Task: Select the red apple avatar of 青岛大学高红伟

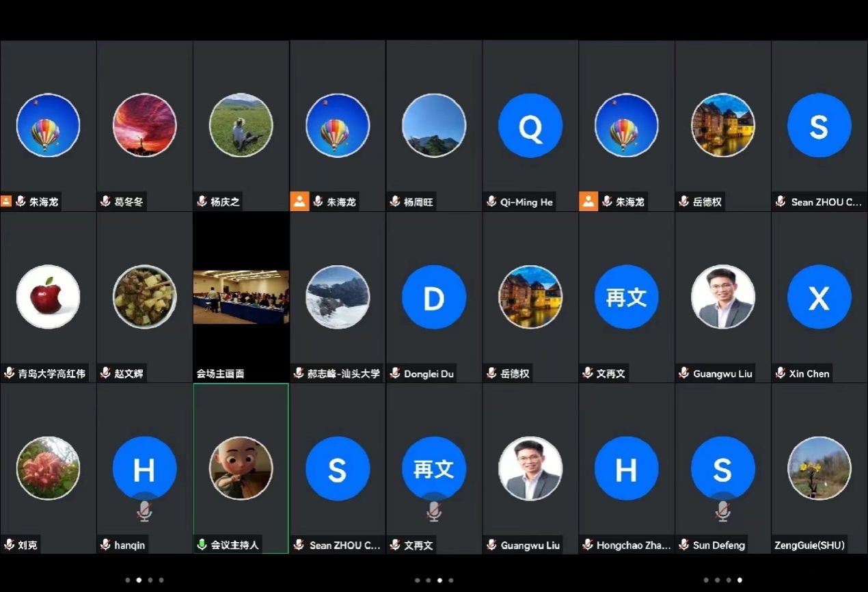Action: coord(48,297)
